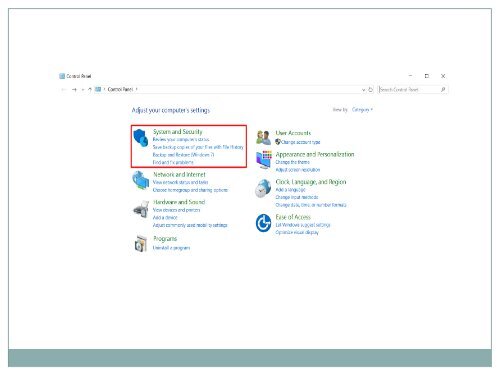This screenshot has width=500, height=375.
Task: Click the Programs category icon
Action: 141,243
